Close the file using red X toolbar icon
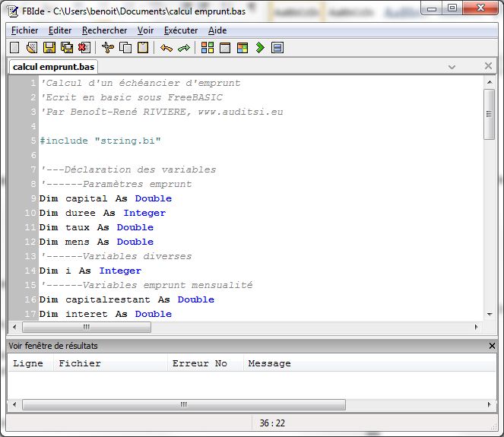 click(84, 48)
